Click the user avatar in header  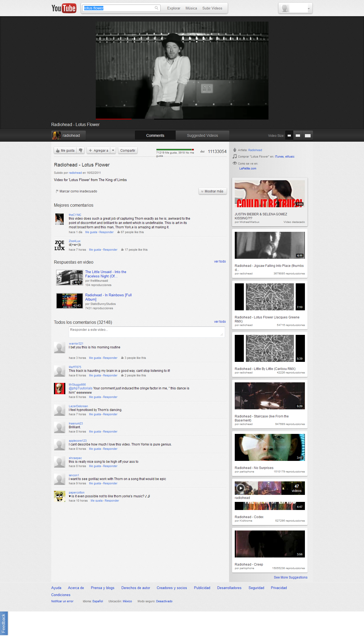coord(285,8)
